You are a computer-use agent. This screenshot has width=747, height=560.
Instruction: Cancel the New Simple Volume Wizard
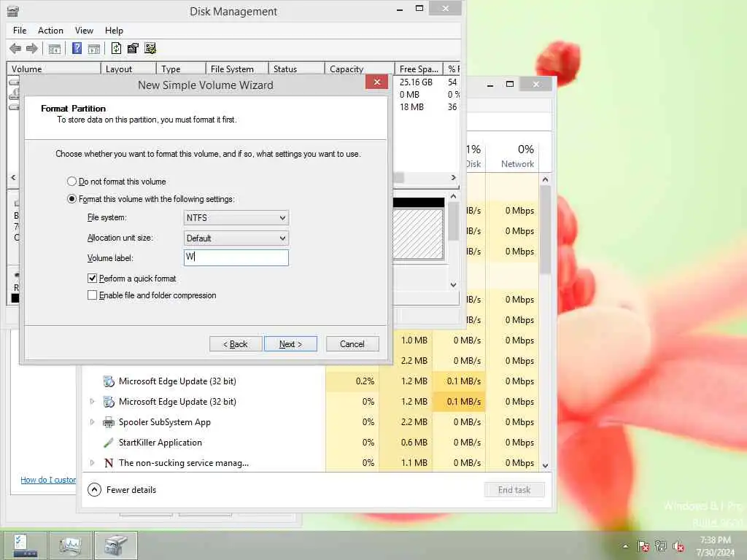[x=352, y=344]
